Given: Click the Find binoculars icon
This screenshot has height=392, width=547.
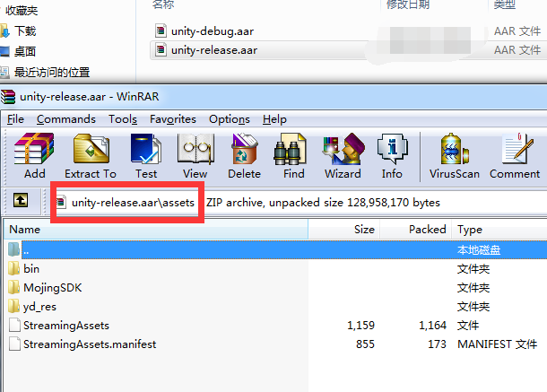Looking at the screenshot, I should coord(291,149).
